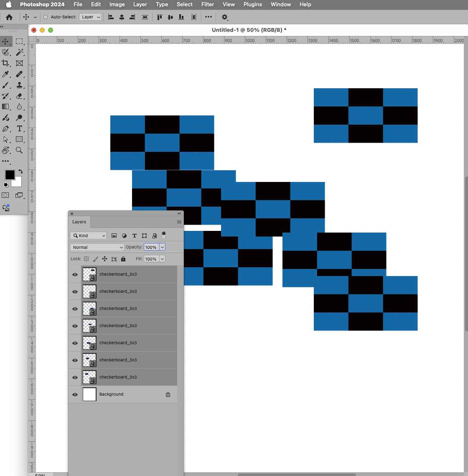The image size is (468, 476).
Task: Select the Gradient tool
Action: tap(6, 107)
